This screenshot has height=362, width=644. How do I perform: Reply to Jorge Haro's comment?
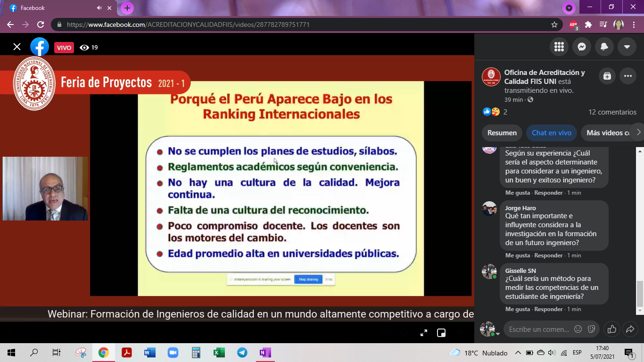pos(548,255)
